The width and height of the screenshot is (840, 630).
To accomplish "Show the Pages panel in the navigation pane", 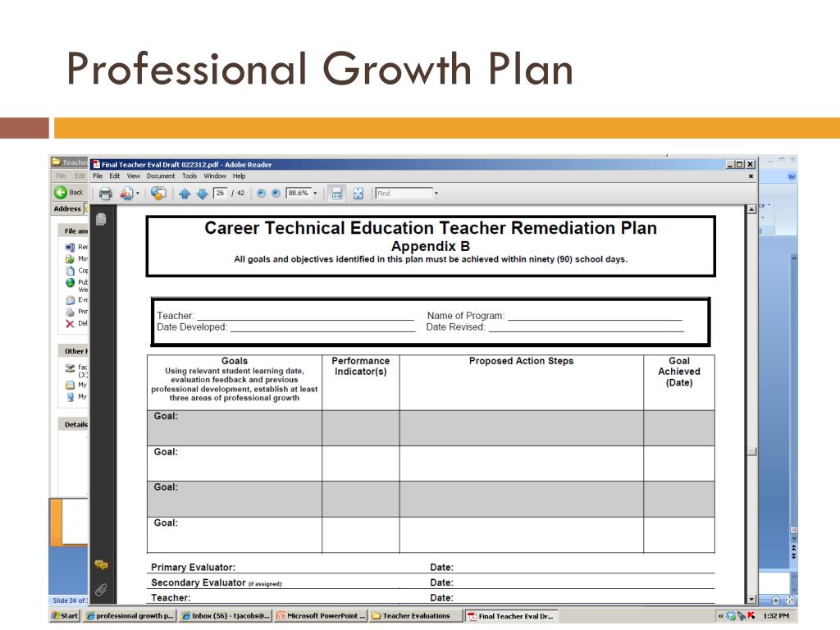I will point(101,219).
